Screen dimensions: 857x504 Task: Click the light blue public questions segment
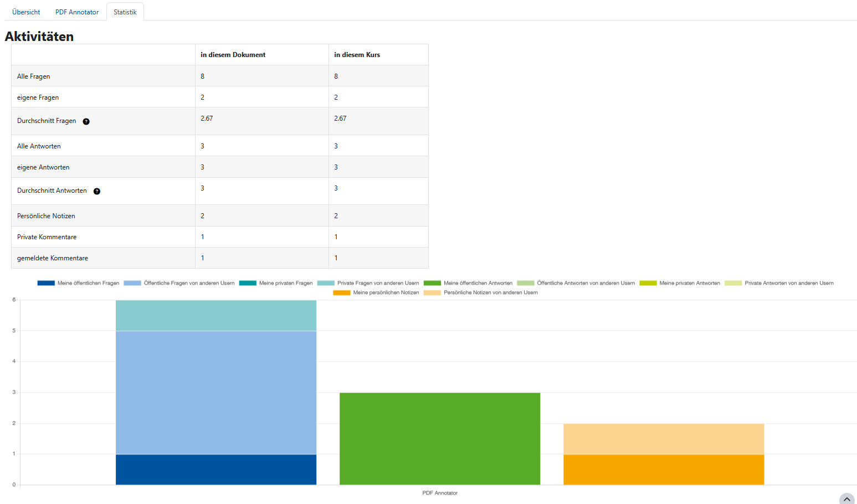click(x=216, y=392)
